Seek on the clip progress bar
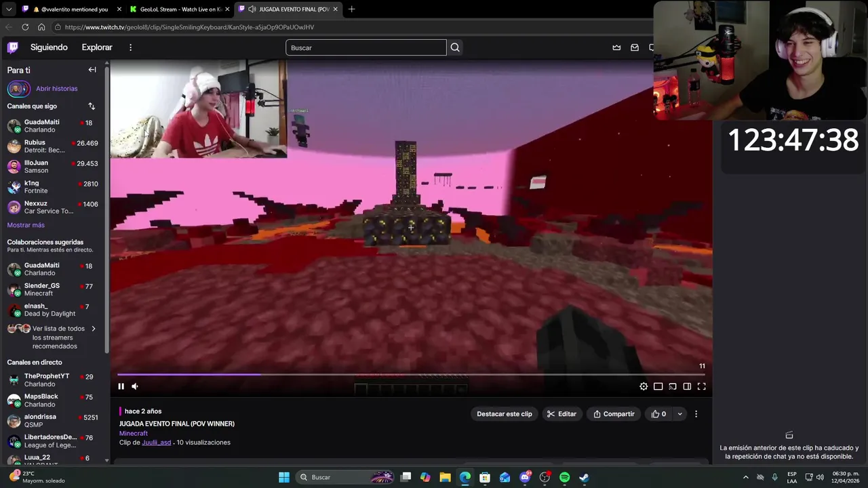 tap(411, 374)
